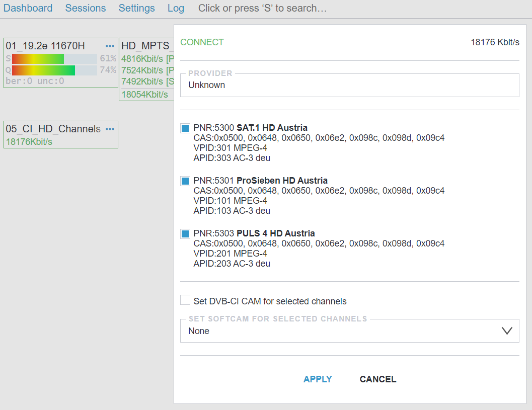532x410 pixels.
Task: Click VPID:101 MPEG-4 under ProSieben
Action: coord(231,201)
